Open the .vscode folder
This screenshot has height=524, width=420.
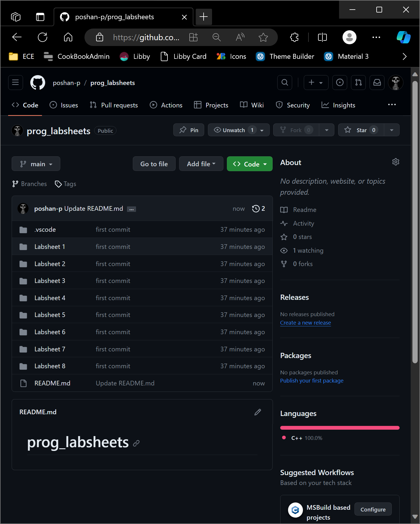coord(45,230)
